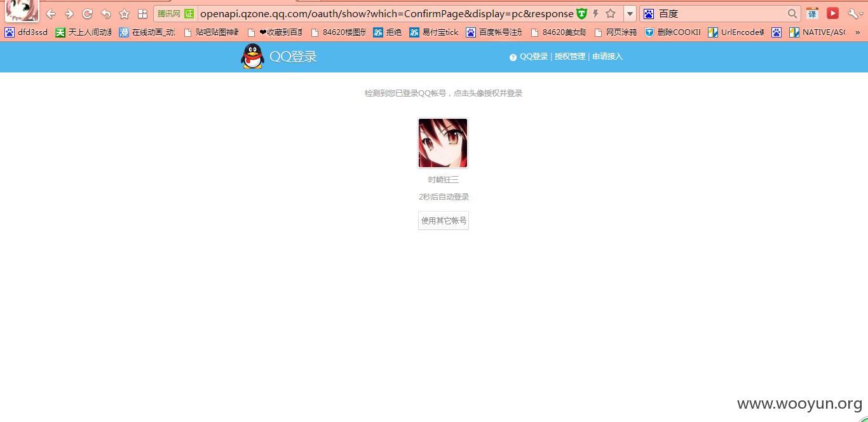Screen dimensions: 868x422
Task: Click the green 证 certificate badge
Action: 189,14
